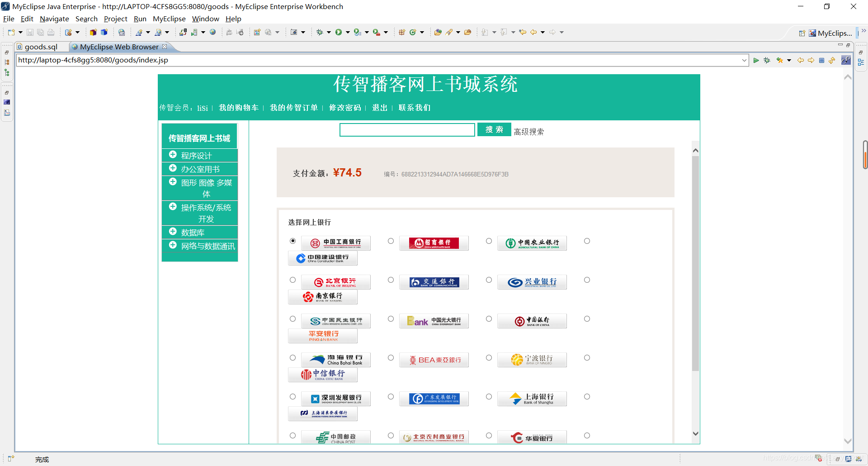Open the URL bar dropdown

click(745, 60)
